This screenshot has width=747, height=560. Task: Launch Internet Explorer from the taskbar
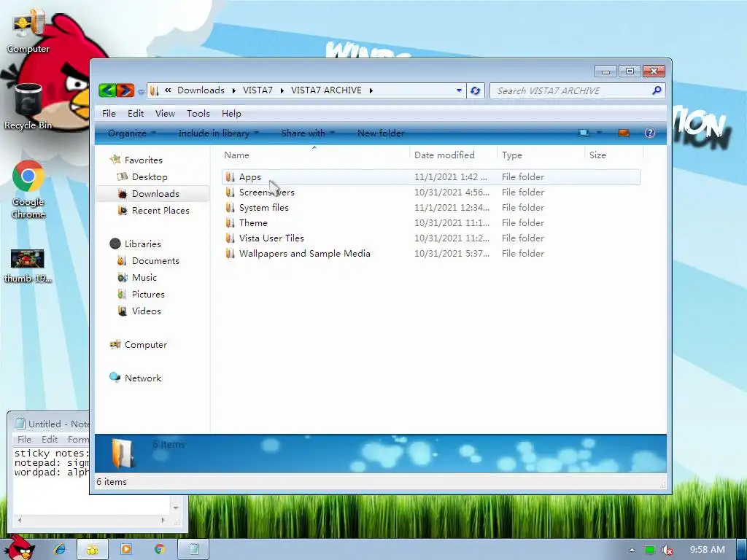point(60,550)
